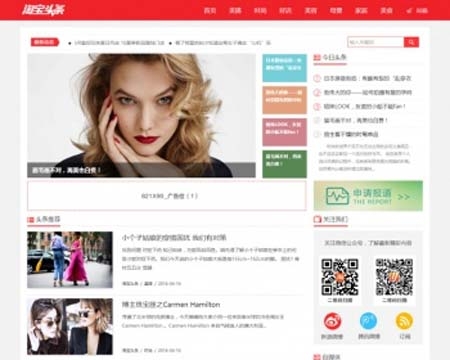Screen dimensions: 450x360
Task: Click the yellow RSS subscribe icon
Action: coord(404,321)
